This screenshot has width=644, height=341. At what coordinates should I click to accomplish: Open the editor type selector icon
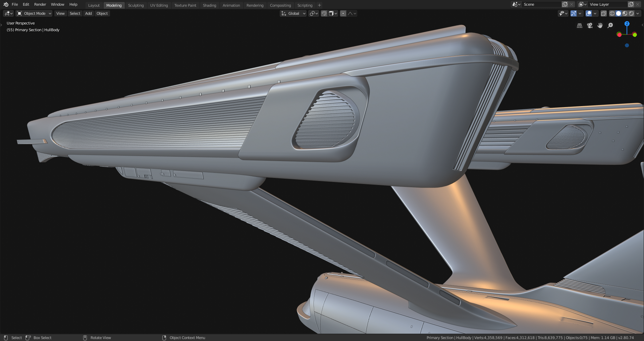8,13
